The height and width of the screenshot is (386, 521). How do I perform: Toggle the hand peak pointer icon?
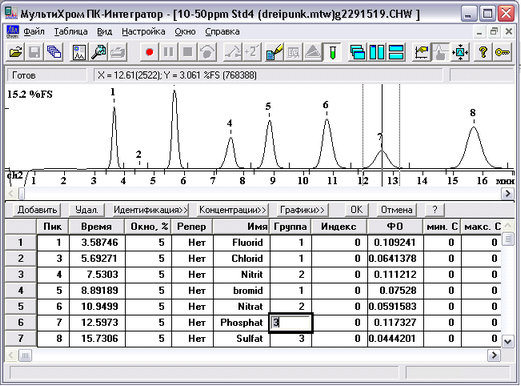(x=440, y=52)
